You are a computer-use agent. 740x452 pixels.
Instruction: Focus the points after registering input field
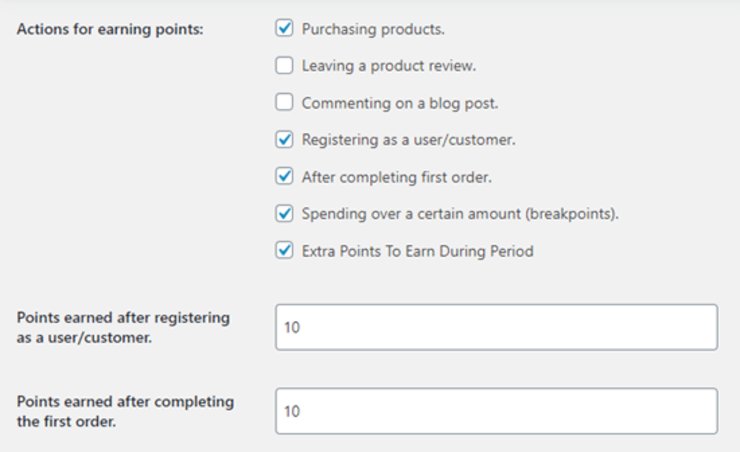point(496,327)
